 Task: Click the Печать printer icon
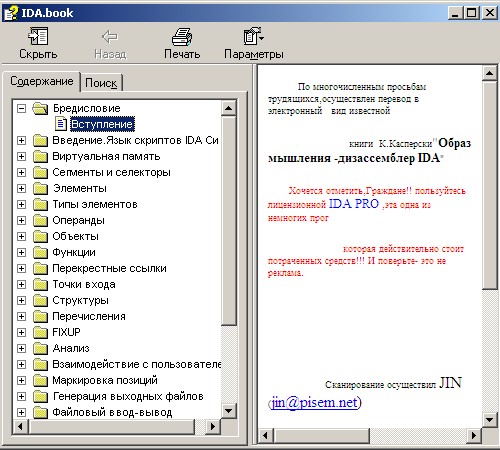click(182, 37)
